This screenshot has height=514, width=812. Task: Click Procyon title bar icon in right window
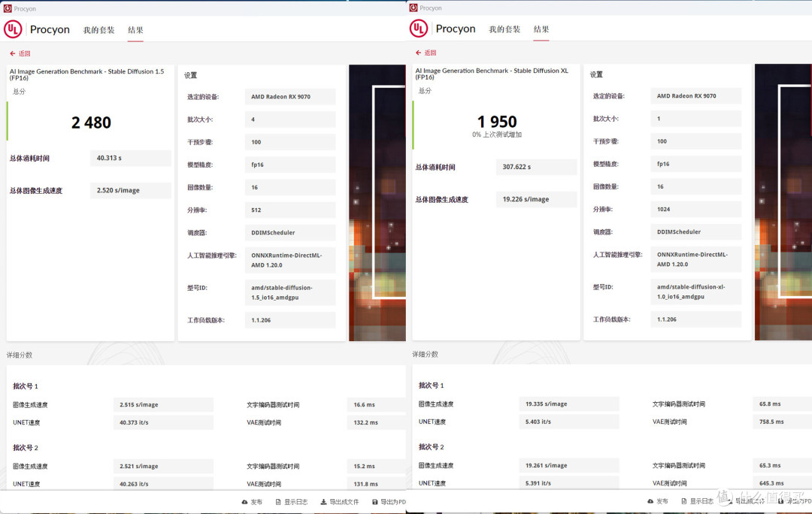[x=414, y=8]
